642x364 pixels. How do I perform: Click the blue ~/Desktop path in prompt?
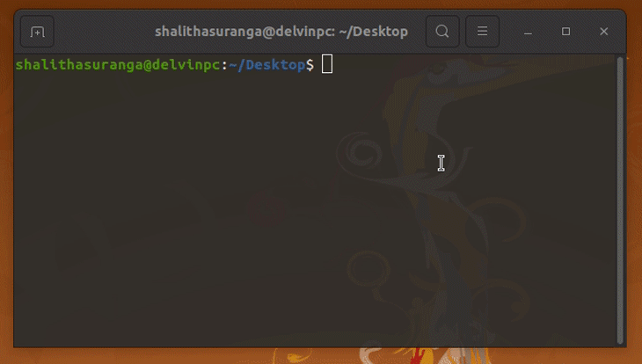pos(267,65)
